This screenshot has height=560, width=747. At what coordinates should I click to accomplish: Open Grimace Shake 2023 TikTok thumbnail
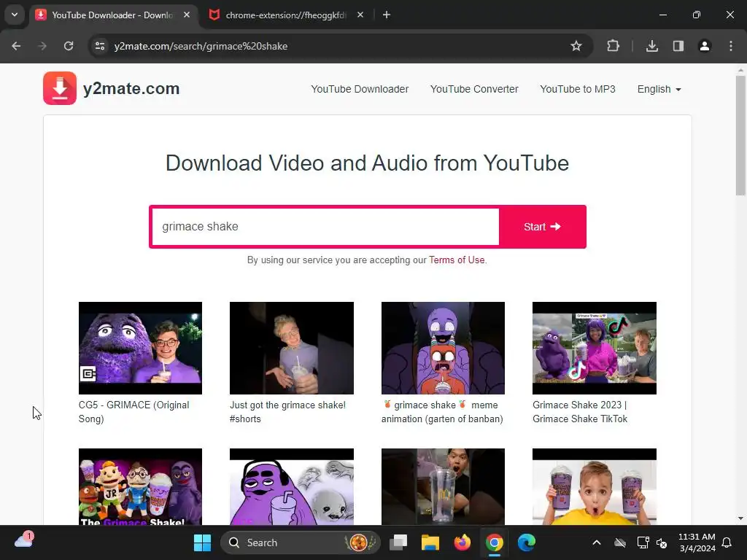[x=595, y=348]
